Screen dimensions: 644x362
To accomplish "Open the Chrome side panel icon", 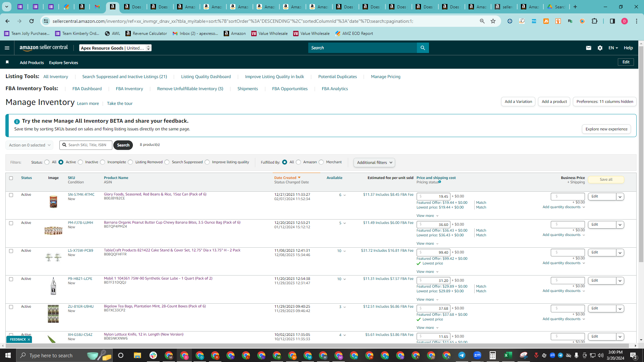I will (x=612, y=21).
